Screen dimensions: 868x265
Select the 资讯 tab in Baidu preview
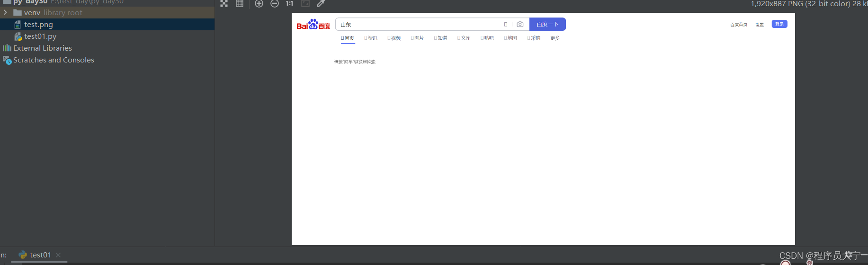pos(371,38)
